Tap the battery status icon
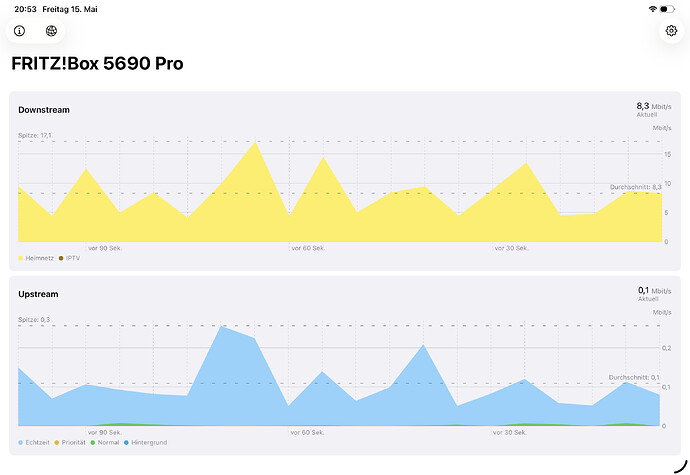 [667, 9]
